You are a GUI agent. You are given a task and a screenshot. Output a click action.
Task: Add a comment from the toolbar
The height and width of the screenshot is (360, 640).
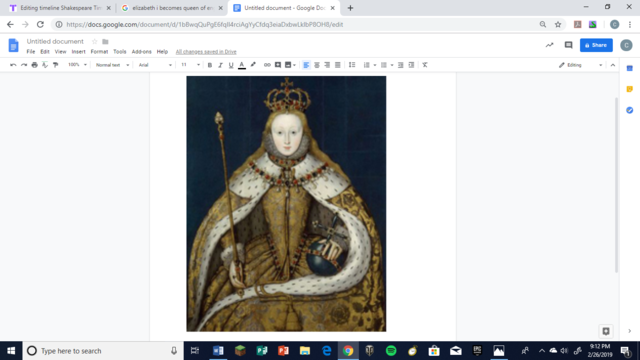pyautogui.click(x=278, y=65)
